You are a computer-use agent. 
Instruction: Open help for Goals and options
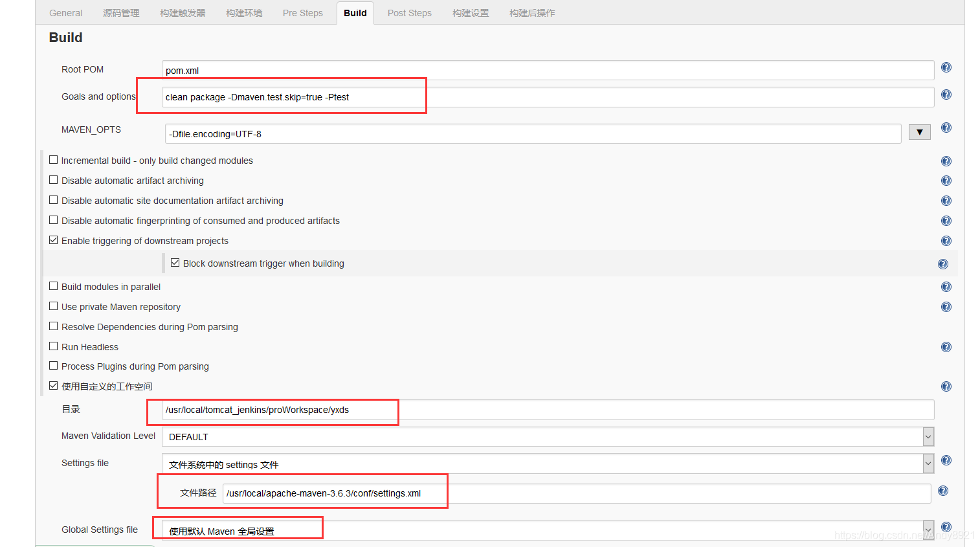click(x=946, y=95)
